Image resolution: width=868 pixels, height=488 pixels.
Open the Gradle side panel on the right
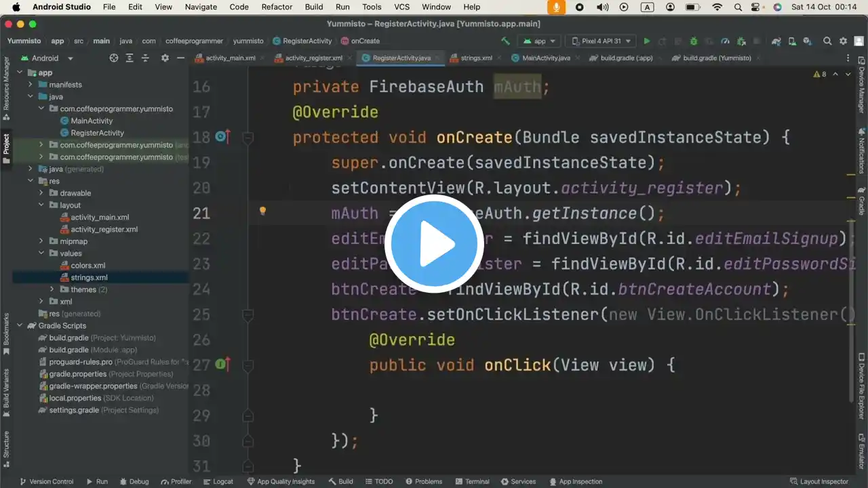pyautogui.click(x=862, y=202)
